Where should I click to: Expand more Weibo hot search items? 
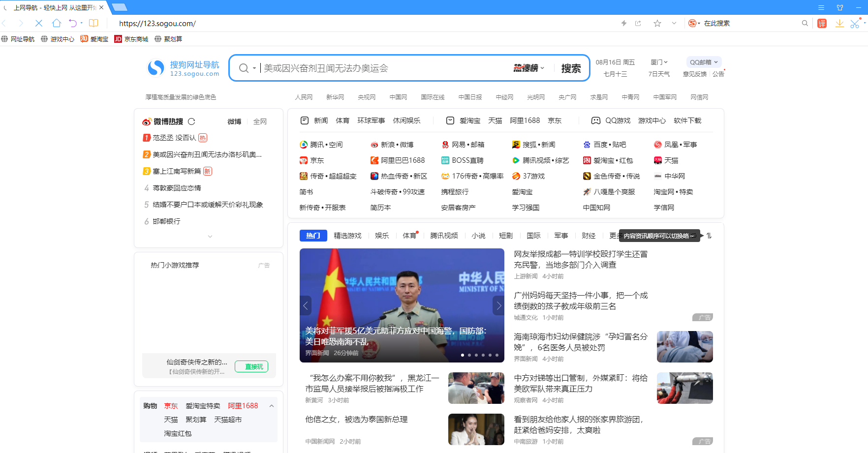tap(210, 237)
